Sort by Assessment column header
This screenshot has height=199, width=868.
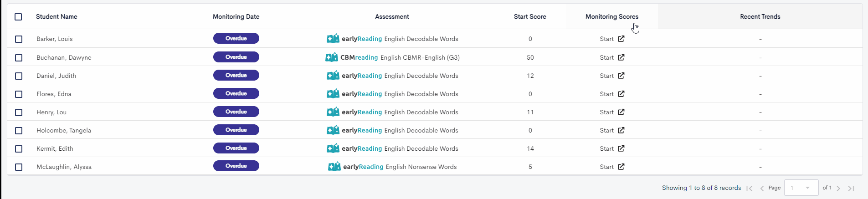coord(392,16)
